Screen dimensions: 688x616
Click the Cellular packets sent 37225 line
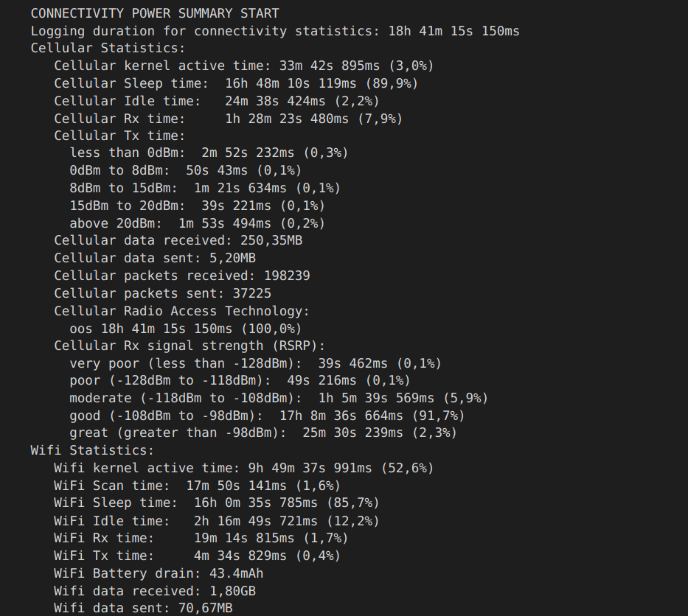162,293
